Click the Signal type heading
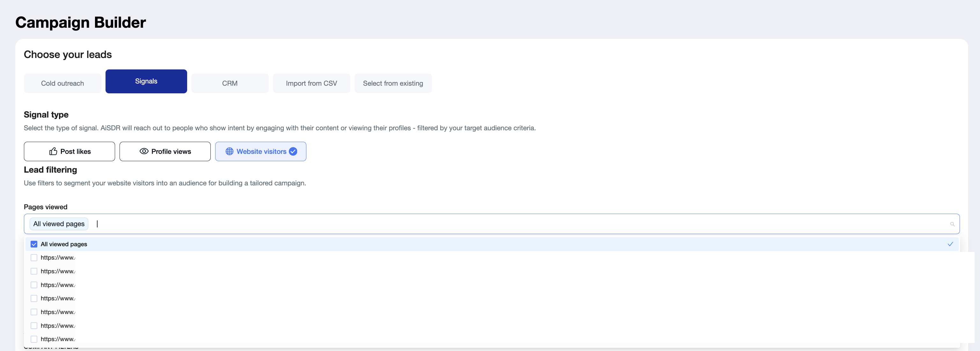Screen dimensions: 980x351 coord(46,114)
